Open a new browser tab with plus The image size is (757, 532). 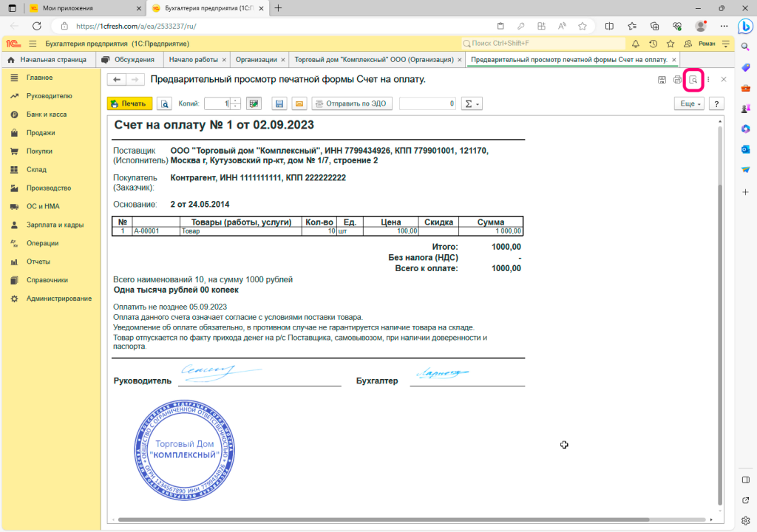(x=278, y=8)
